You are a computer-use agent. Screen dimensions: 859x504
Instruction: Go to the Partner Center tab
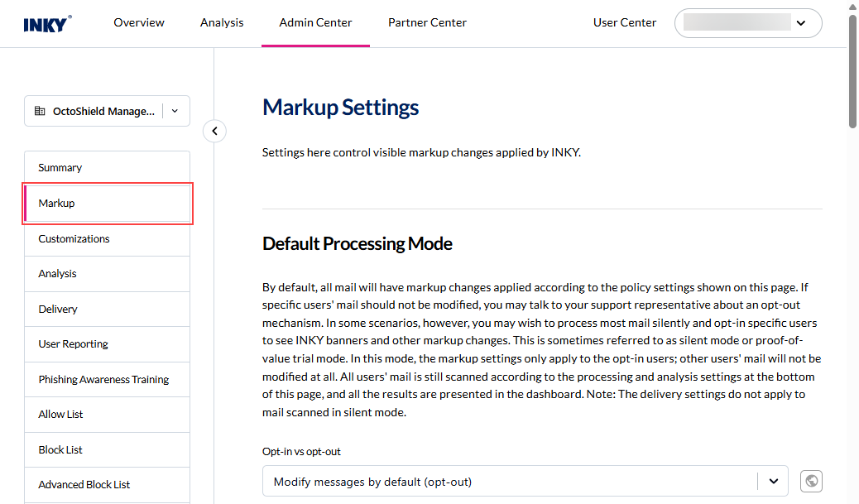click(x=427, y=23)
